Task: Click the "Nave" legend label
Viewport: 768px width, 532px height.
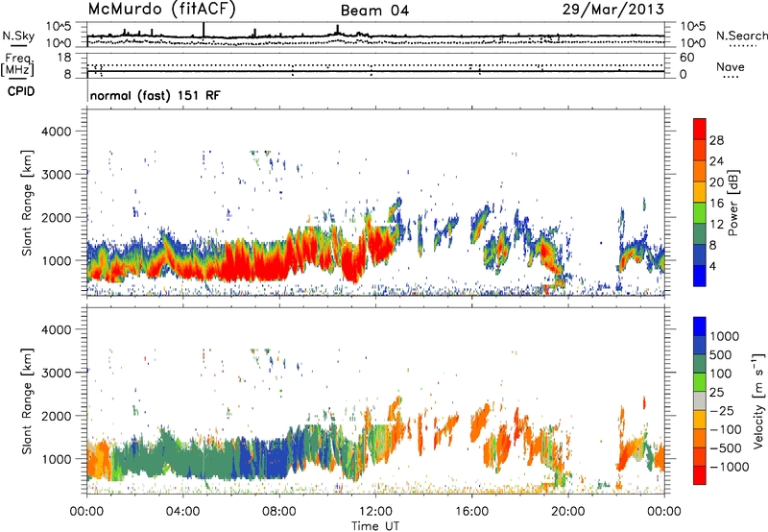Action: (731, 66)
